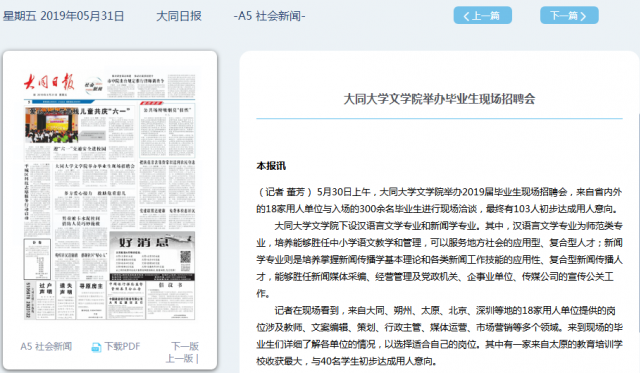The image size is (640, 373).
Task: Go to next article with 下一篇 button
Action: click(x=569, y=16)
